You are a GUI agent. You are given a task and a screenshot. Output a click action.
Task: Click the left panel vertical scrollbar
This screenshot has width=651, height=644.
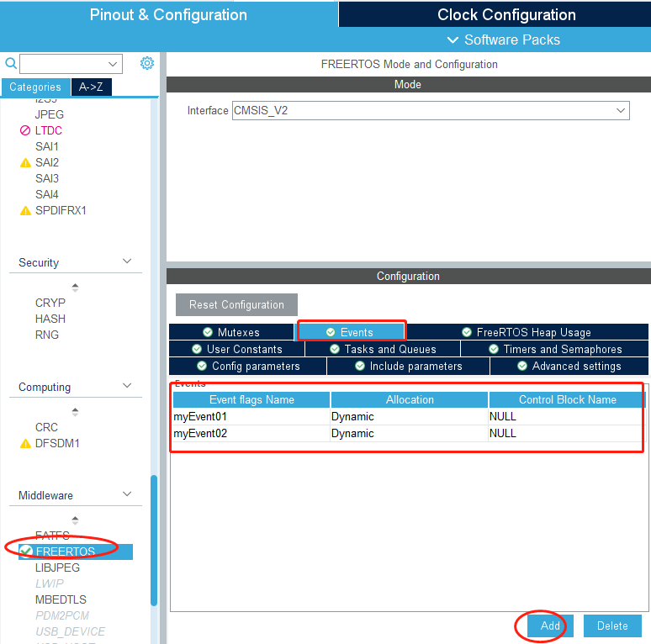click(154, 538)
